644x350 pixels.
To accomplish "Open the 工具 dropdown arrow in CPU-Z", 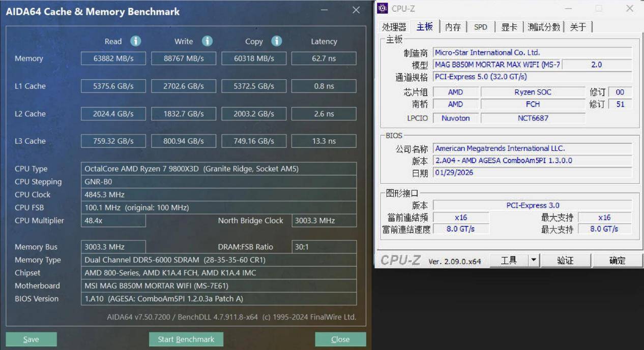I will (533, 261).
